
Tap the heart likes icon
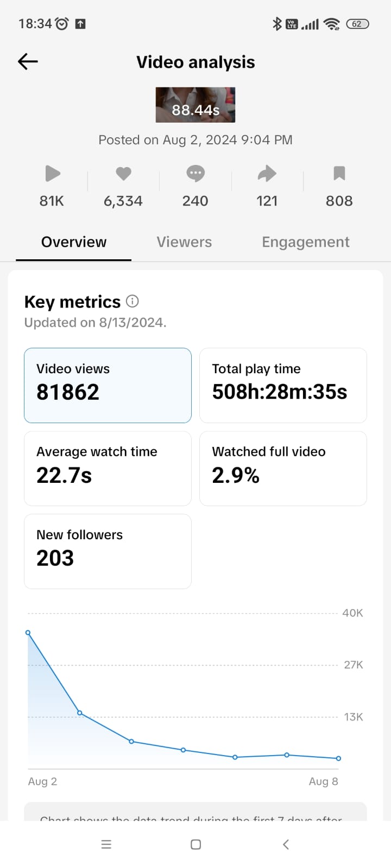(123, 174)
